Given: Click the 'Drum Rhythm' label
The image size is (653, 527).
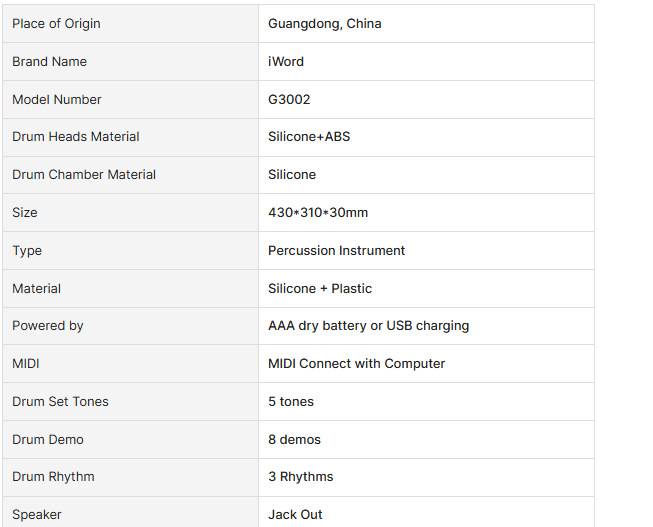Looking at the screenshot, I should coord(53,477).
